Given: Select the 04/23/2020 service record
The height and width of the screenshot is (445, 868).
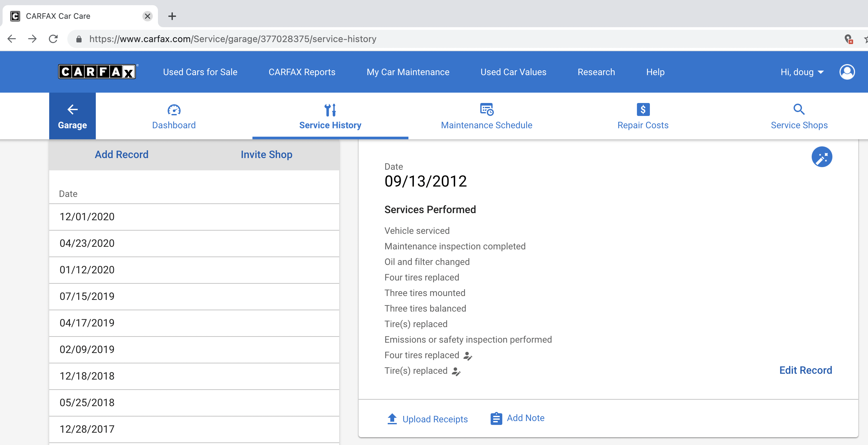Looking at the screenshot, I should [x=194, y=244].
